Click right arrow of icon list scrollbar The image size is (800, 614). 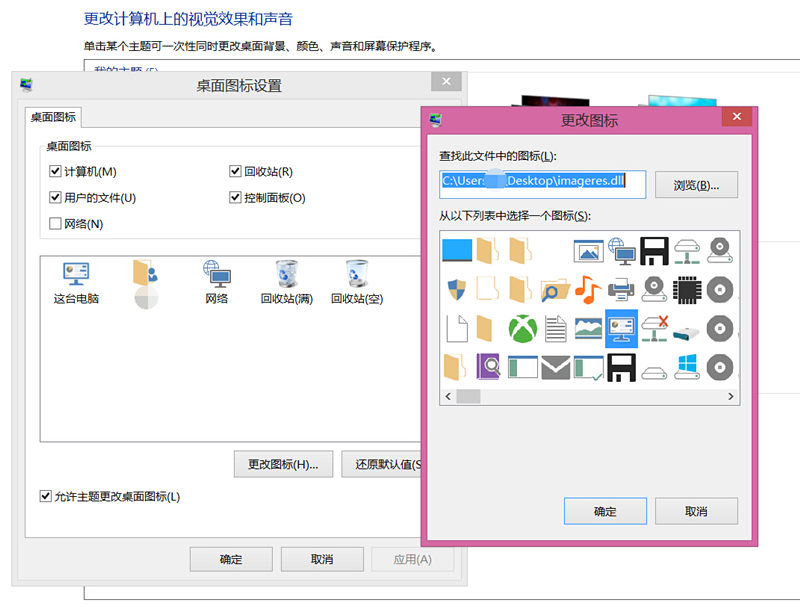tap(732, 397)
